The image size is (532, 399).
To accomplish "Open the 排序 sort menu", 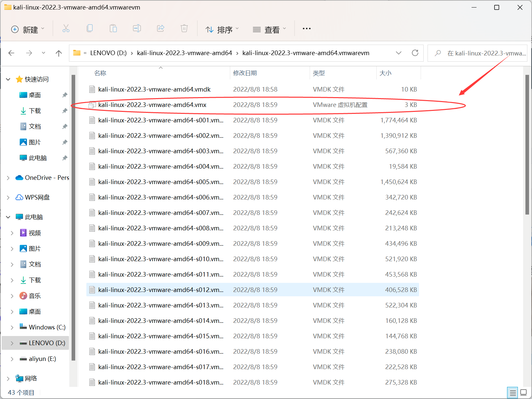I will point(222,30).
